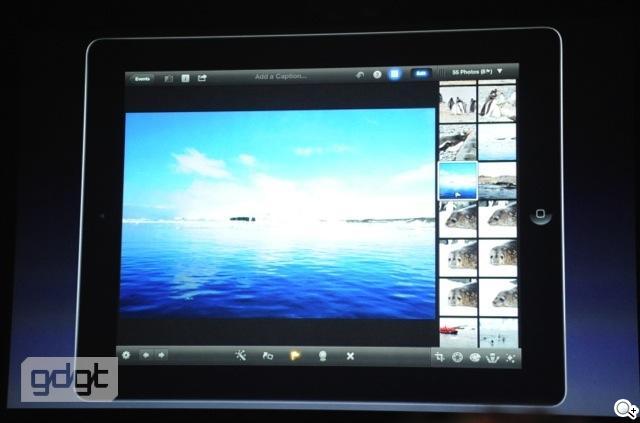This screenshot has width=640, height=423.
Task: Select the crop tool
Action: pyautogui.click(x=439, y=357)
